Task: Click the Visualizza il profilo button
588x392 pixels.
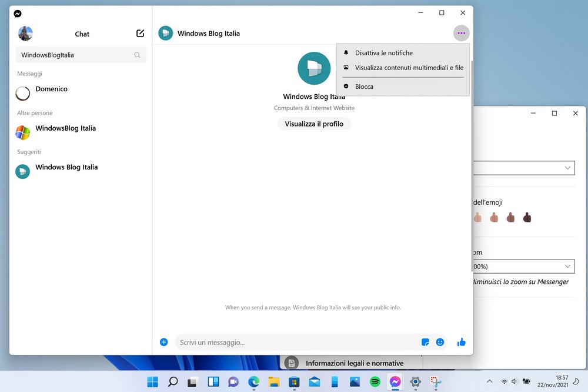Action: (314, 124)
